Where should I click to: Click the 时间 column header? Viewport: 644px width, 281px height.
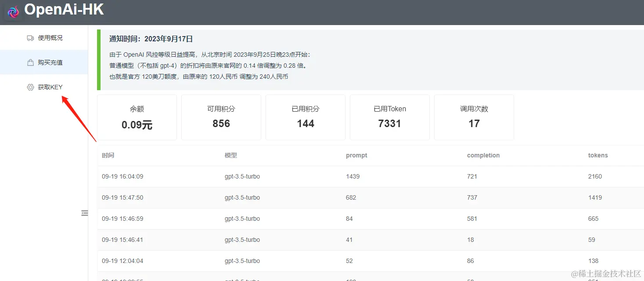pyautogui.click(x=108, y=155)
